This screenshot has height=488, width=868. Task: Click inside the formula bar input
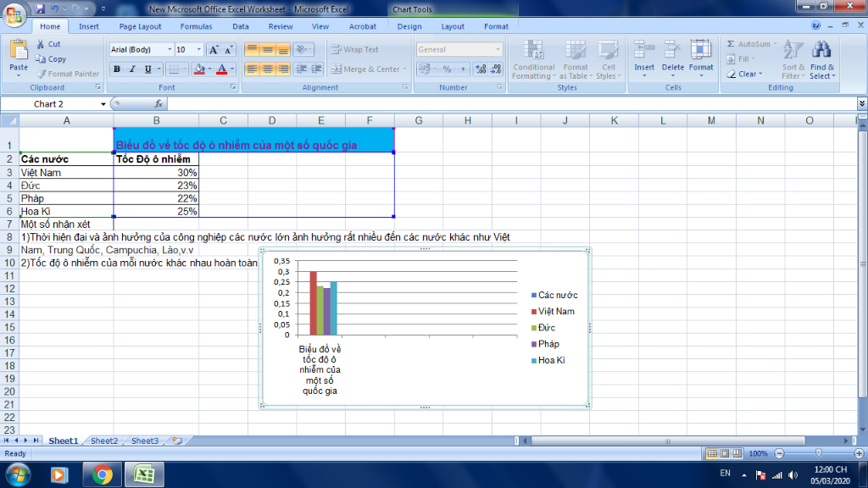(509, 104)
